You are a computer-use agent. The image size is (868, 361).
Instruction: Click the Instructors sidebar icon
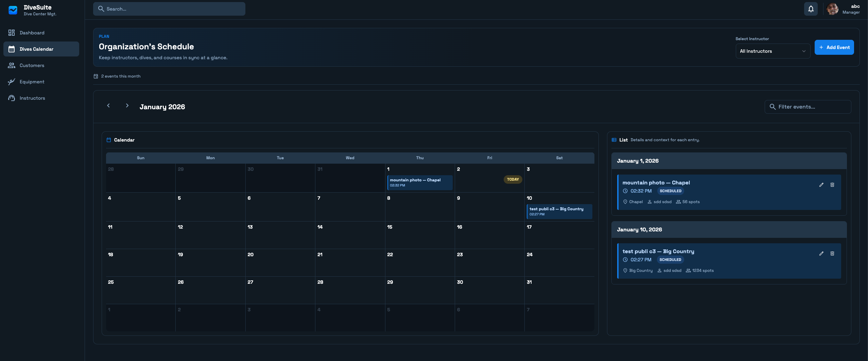(x=12, y=98)
